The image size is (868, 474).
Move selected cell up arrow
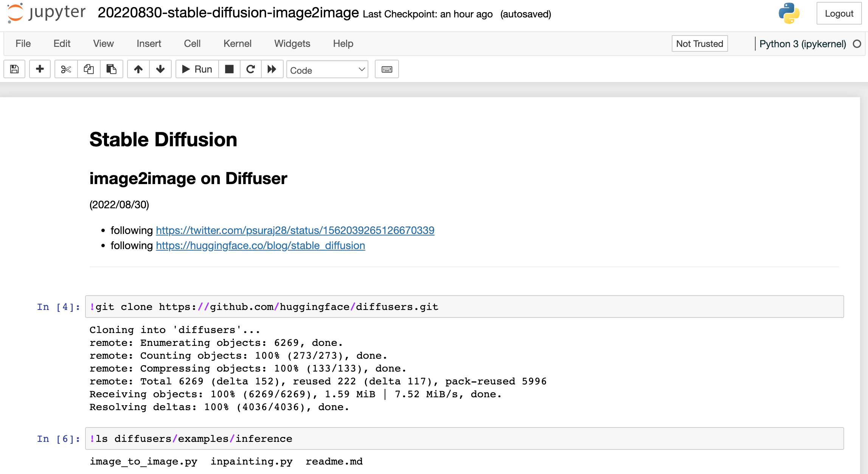coord(138,69)
